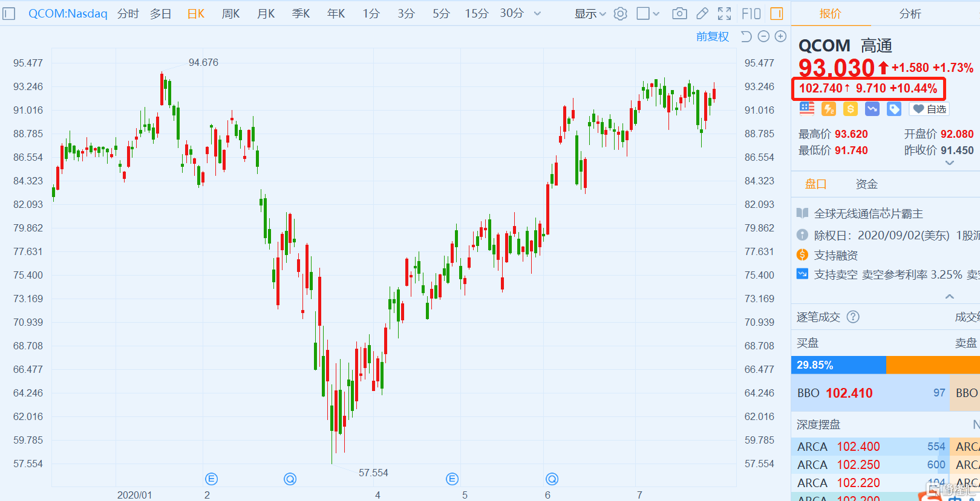Toggle the right quote panel icon
This screenshot has width=980, height=501.
[x=777, y=13]
